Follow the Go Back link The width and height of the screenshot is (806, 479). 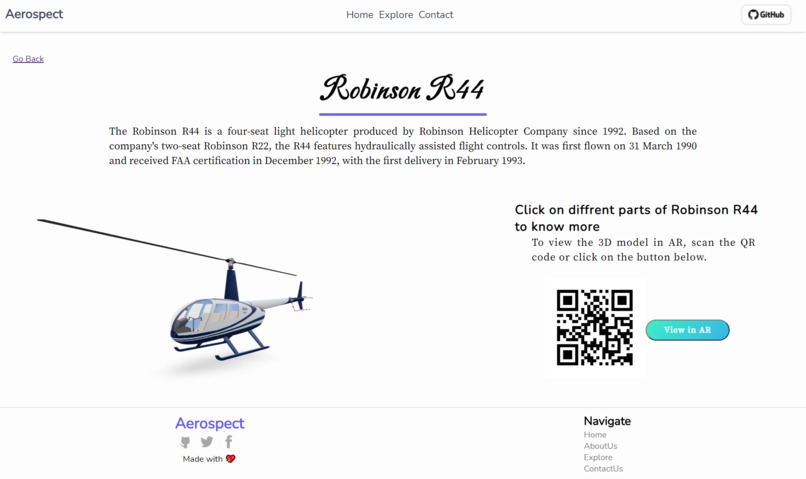[28, 59]
